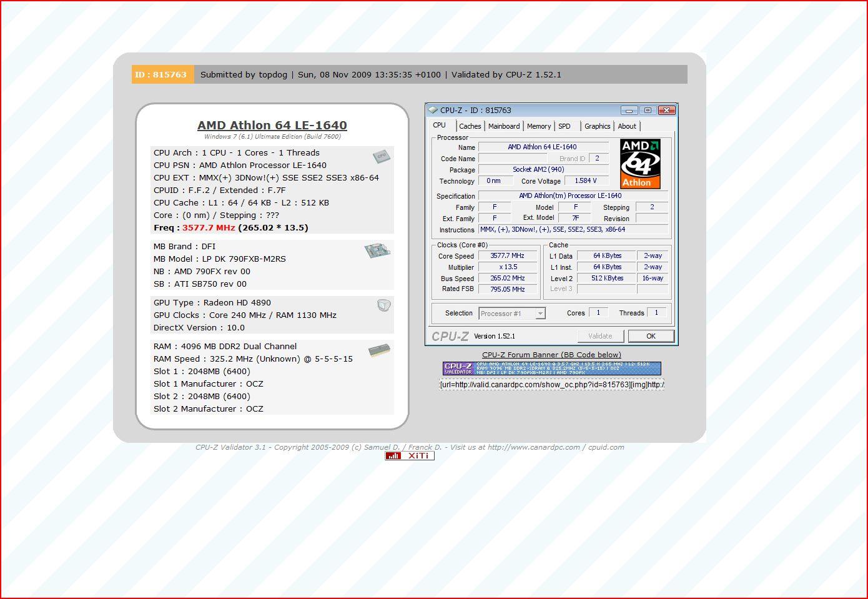
Task: Click the CPU-Z title bar app icon
Action: pos(433,110)
